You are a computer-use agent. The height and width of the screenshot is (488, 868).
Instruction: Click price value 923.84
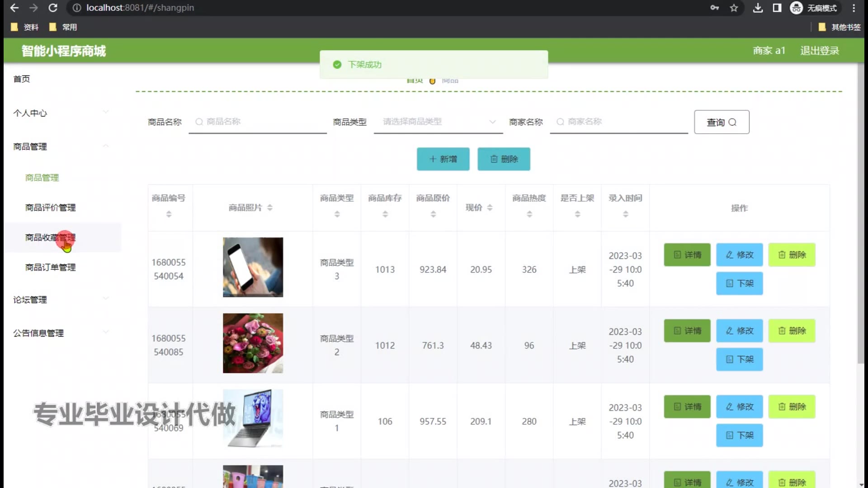(433, 270)
